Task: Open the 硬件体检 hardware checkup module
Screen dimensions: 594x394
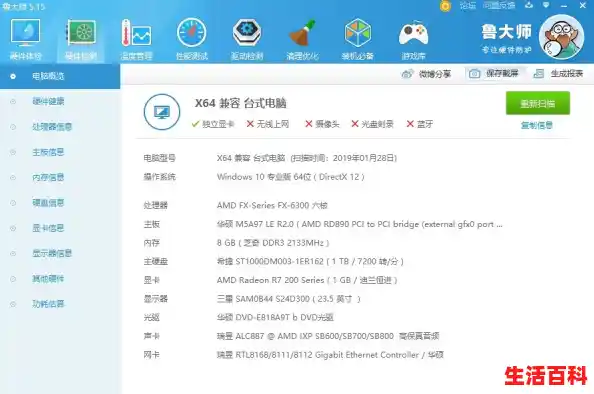Action: pos(25,40)
